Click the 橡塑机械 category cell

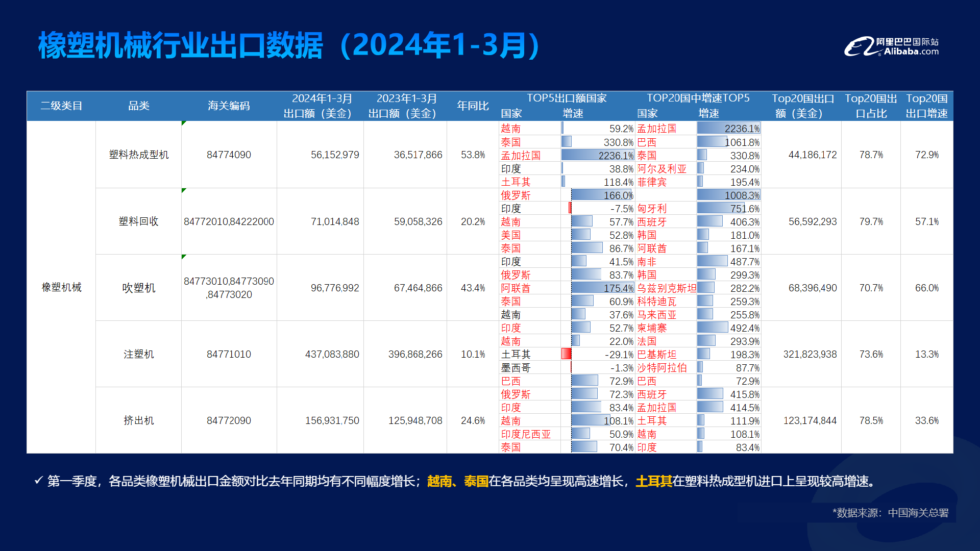click(x=61, y=287)
